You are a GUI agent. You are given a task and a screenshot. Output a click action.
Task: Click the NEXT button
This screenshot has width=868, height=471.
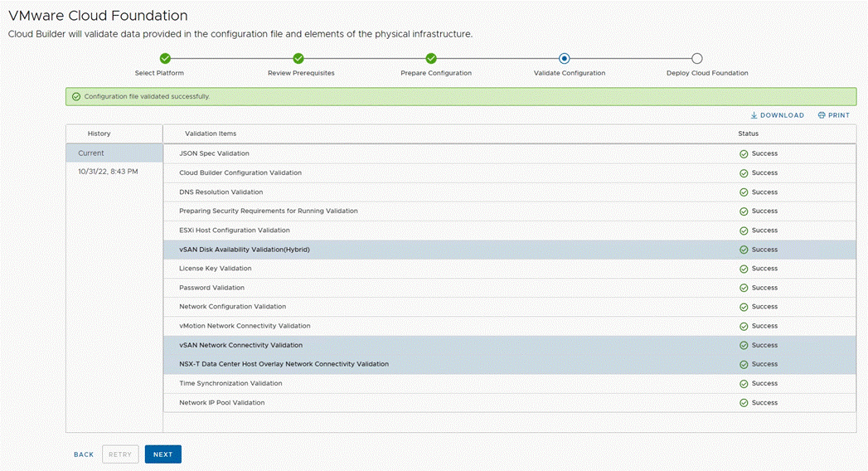pos(162,454)
